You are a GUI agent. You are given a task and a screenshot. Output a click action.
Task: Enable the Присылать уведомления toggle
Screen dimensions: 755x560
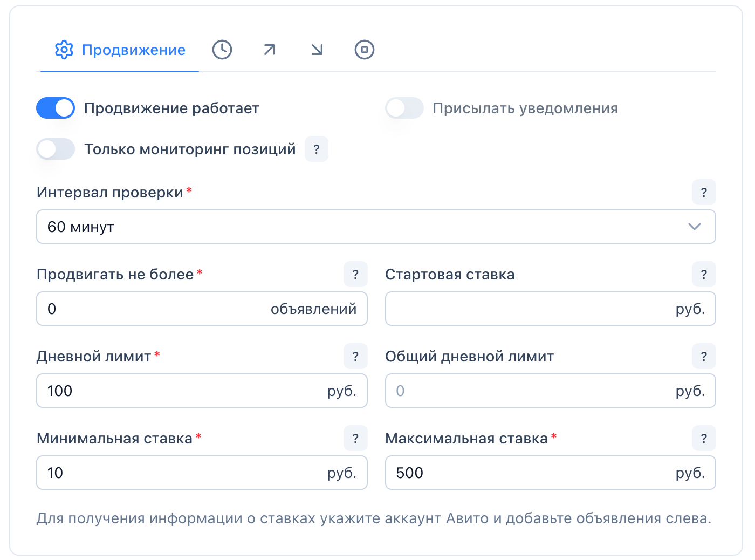click(x=404, y=108)
